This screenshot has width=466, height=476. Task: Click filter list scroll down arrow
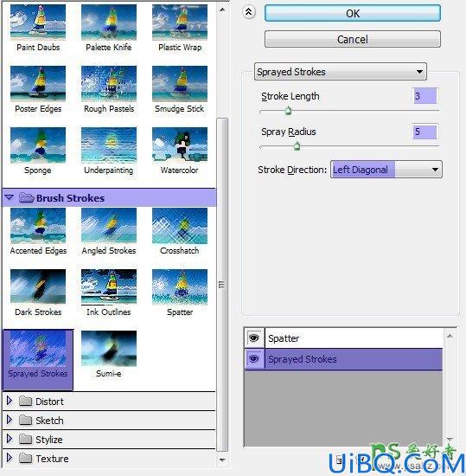(222, 460)
